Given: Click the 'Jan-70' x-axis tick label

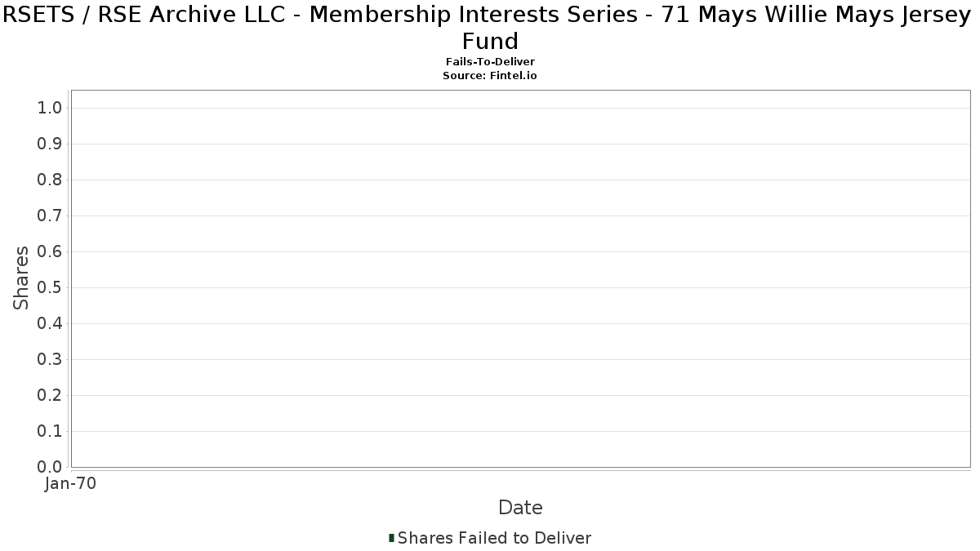Looking at the screenshot, I should pyautogui.click(x=71, y=484).
